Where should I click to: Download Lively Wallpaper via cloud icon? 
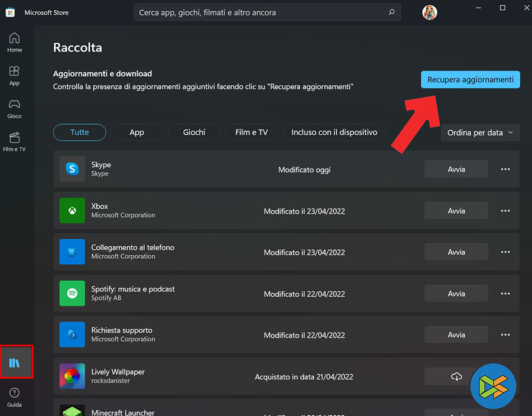(456, 376)
